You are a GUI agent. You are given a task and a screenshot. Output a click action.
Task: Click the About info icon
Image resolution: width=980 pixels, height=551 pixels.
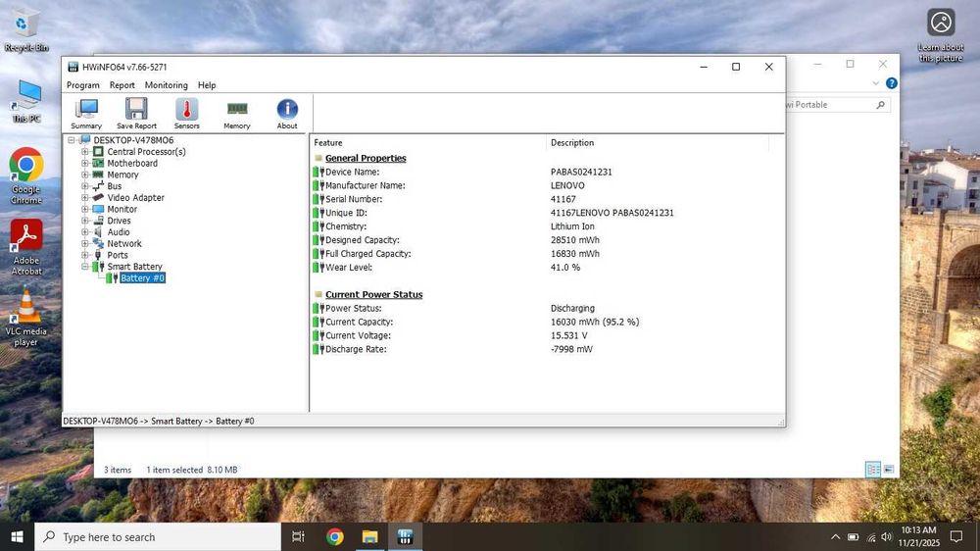tap(287, 114)
